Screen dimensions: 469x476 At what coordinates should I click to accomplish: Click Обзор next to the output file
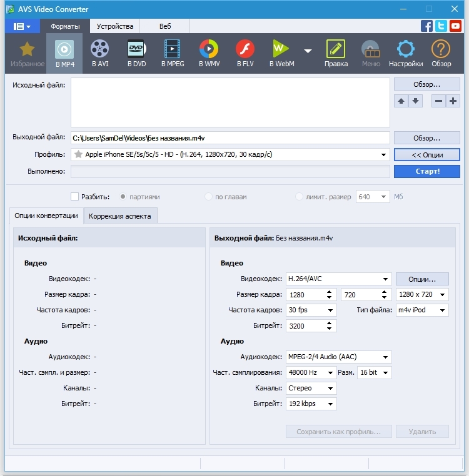tap(426, 137)
